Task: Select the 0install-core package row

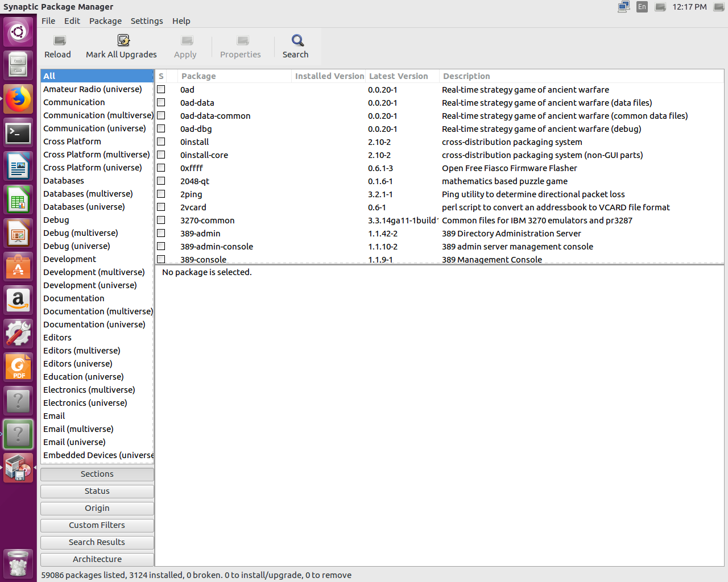Action: tap(440, 155)
